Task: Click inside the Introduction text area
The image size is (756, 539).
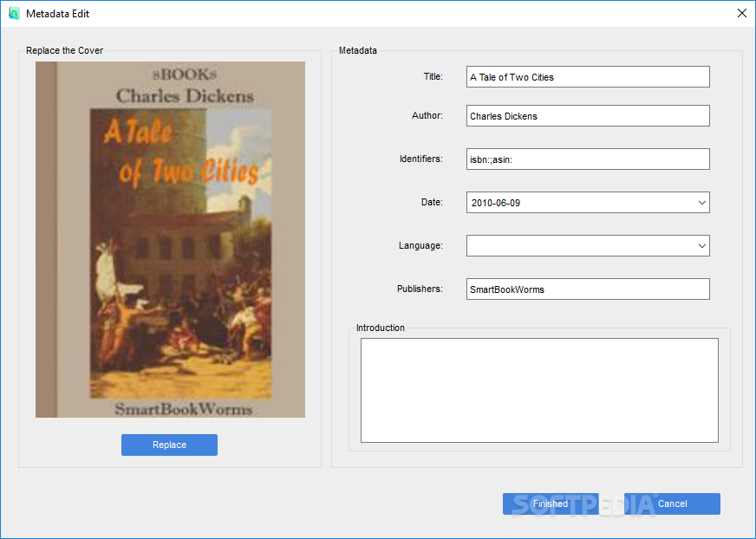Action: [x=539, y=391]
